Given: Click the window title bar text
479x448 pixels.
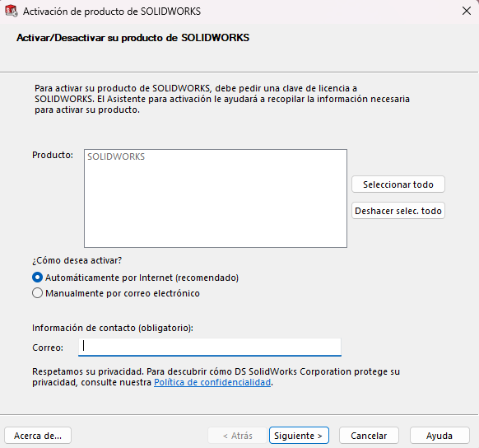Looking at the screenshot, I should tap(112, 12).
